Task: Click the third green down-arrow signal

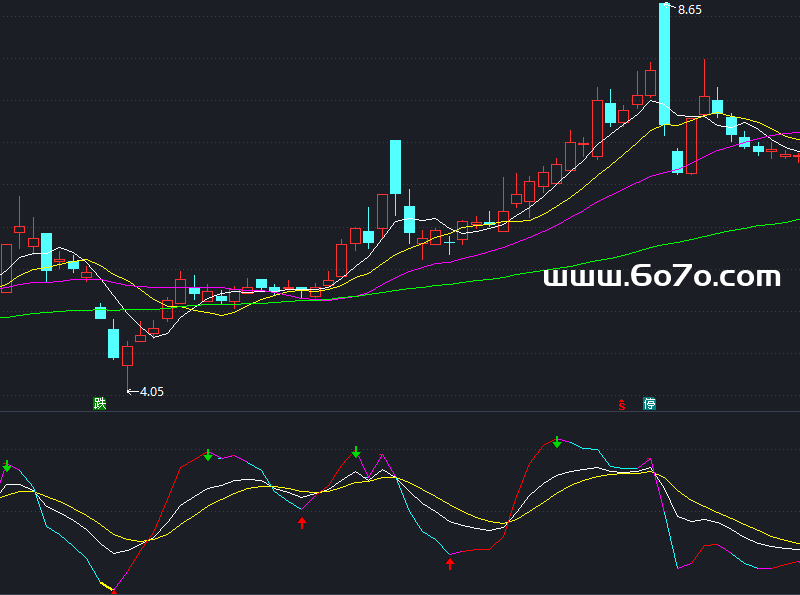Action: point(355,452)
